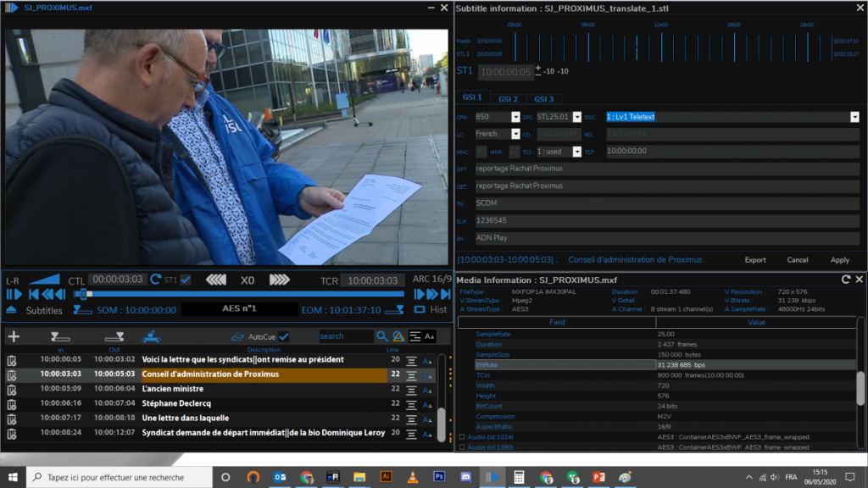Expand the Audio (id:1024) tree node

462,436
